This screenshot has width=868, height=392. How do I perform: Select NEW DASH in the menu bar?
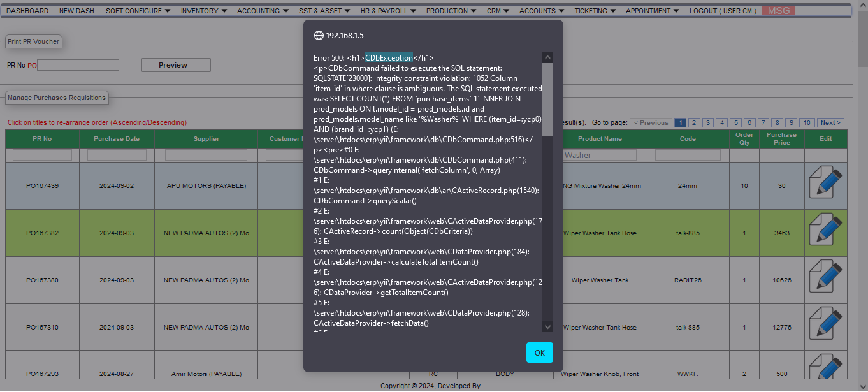pos(77,11)
